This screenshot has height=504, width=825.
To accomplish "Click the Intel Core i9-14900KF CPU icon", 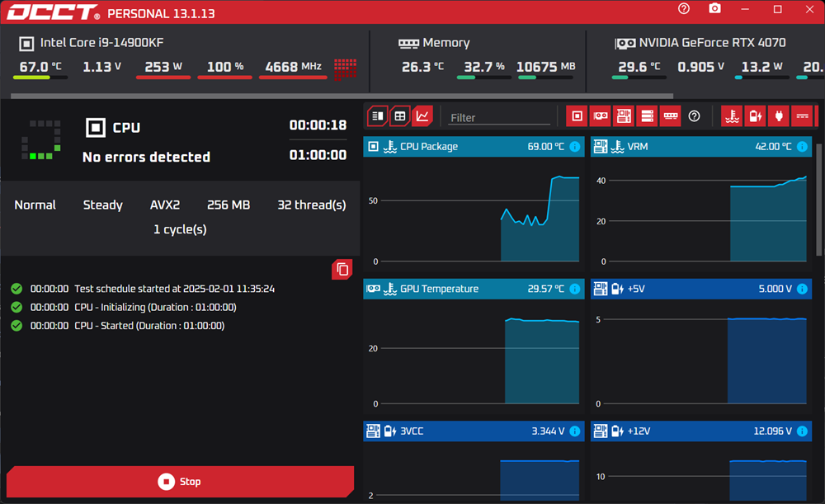I will [x=26, y=44].
